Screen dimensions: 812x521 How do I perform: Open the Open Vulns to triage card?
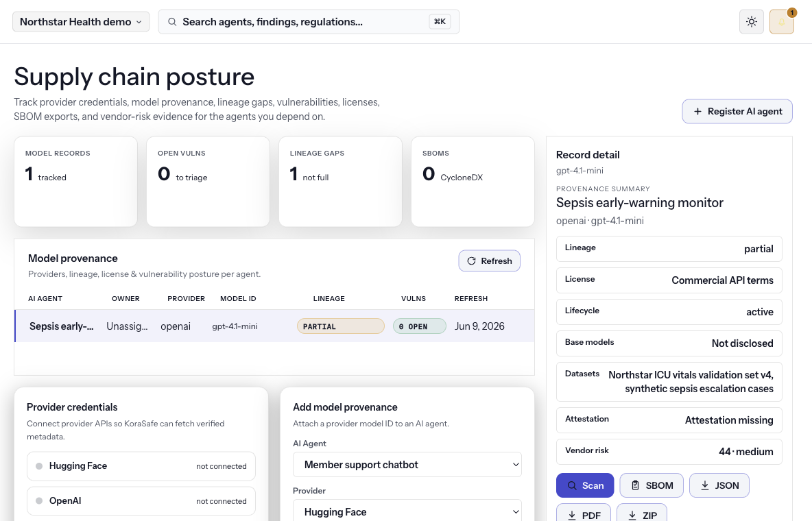[x=208, y=181]
